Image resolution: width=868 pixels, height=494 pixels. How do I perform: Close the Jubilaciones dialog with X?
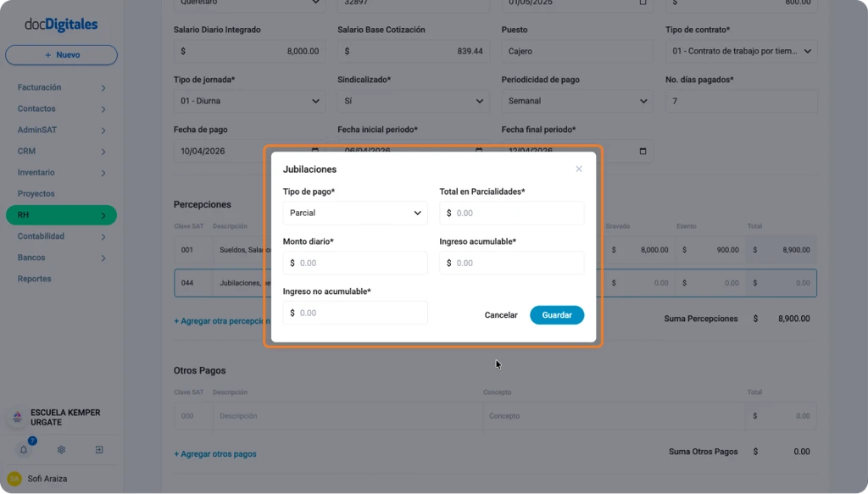(578, 169)
